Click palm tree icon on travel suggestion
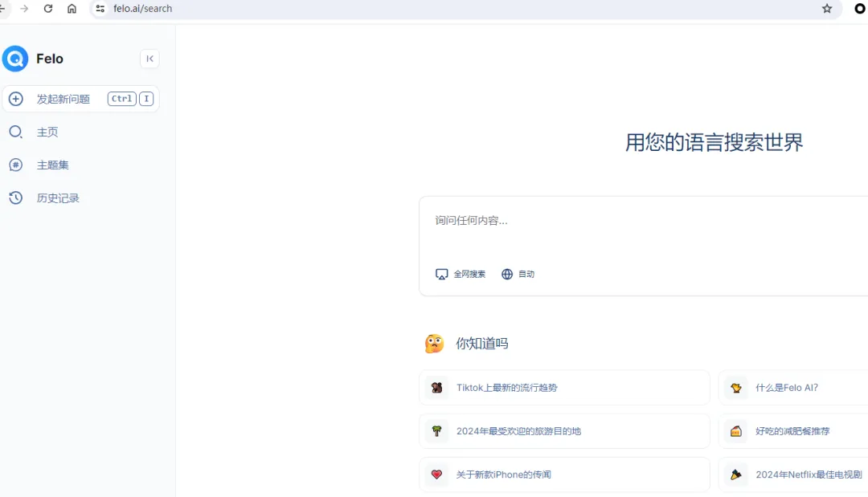The height and width of the screenshot is (497, 868). [x=436, y=431]
